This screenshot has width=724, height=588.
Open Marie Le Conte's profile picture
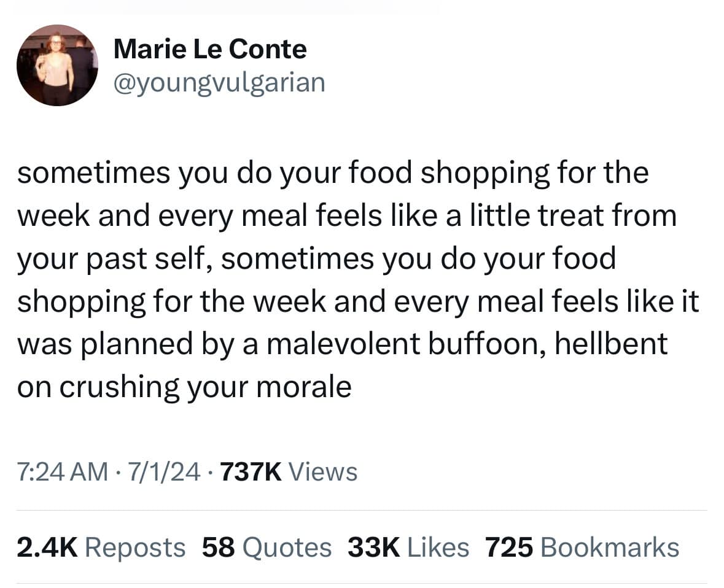click(x=57, y=65)
